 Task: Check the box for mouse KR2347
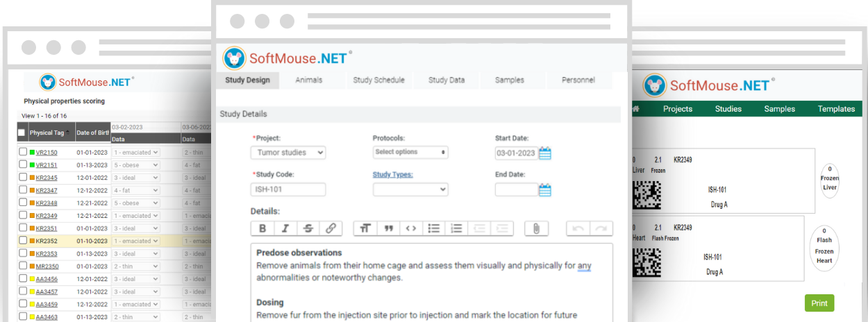click(23, 190)
